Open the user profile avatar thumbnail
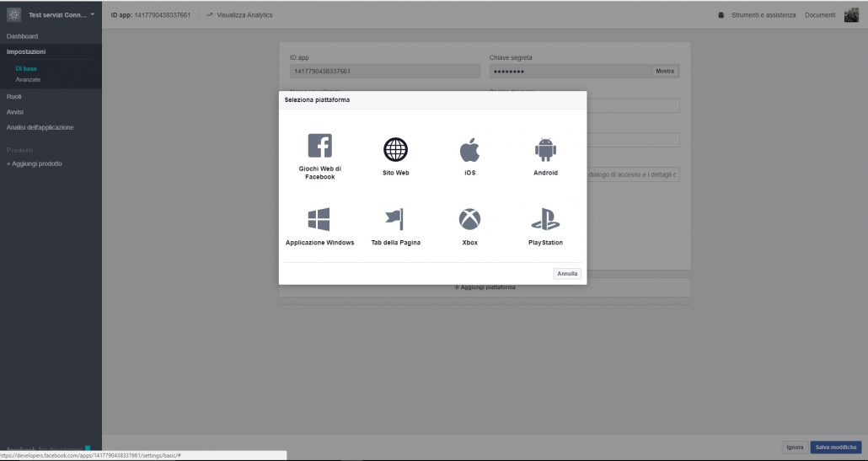Viewport: 868px width, 461px height. point(851,15)
